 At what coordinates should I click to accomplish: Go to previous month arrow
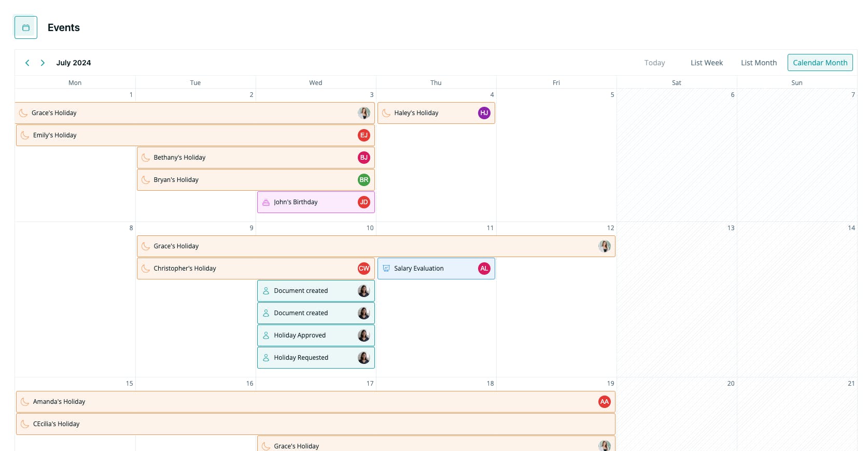(x=27, y=63)
